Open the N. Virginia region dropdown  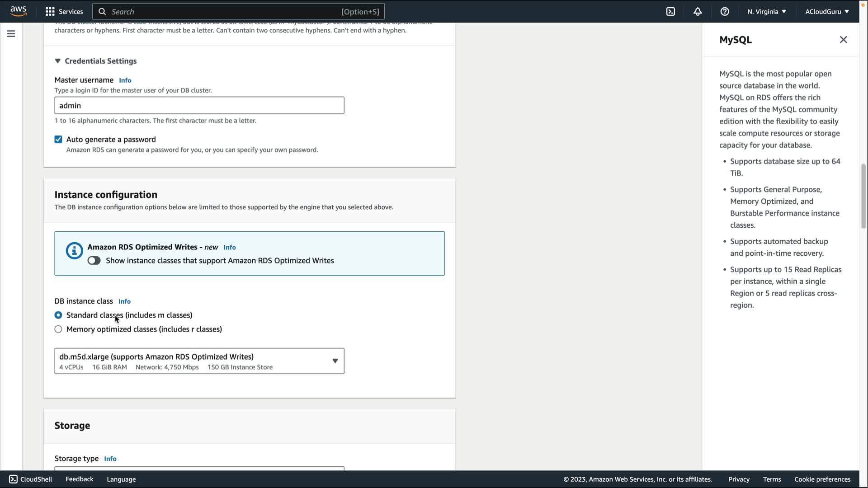766,12
